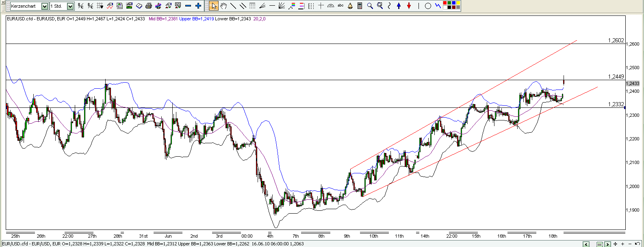The height and width of the screenshot is (247, 644).
Task: Click the Lower BB=1,2343 indicator label
Action: click(233, 19)
